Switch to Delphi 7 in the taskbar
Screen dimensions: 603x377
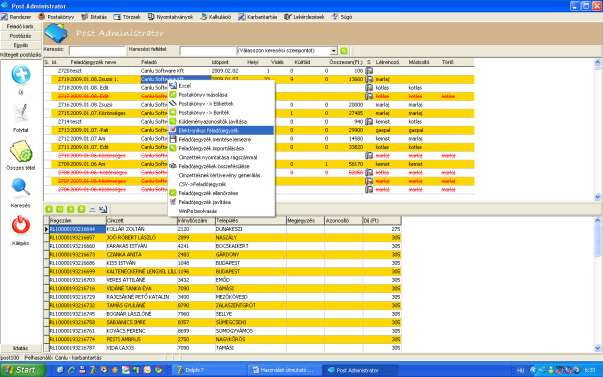point(208,370)
